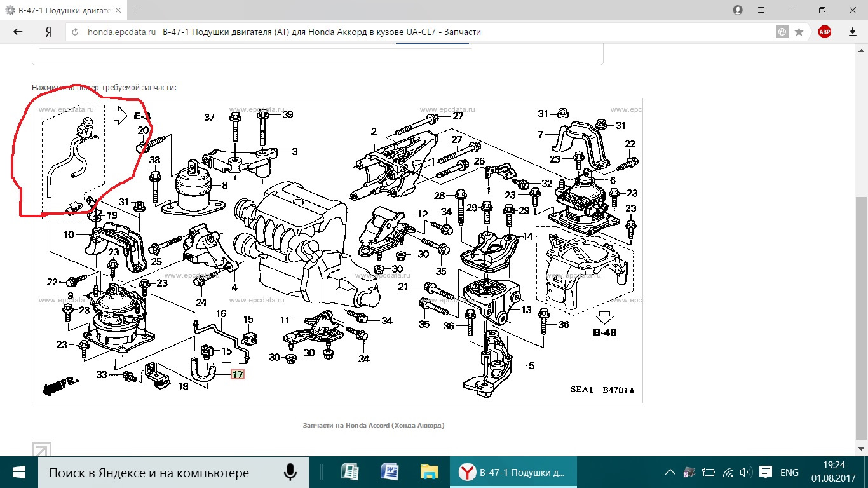Select part number 3 bracket

coord(295,152)
